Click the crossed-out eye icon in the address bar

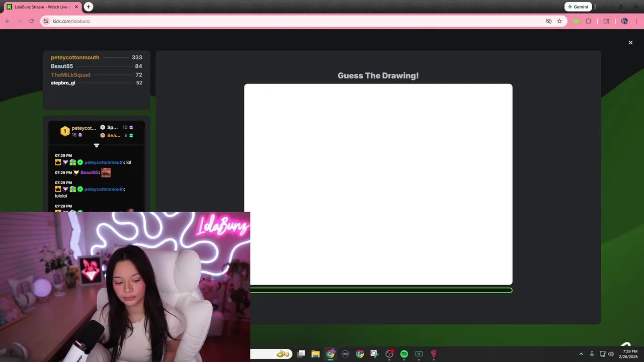(548, 21)
